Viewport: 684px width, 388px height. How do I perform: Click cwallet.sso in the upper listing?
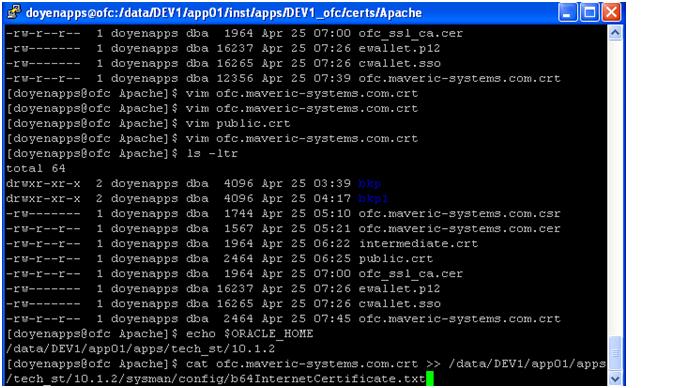(400, 64)
